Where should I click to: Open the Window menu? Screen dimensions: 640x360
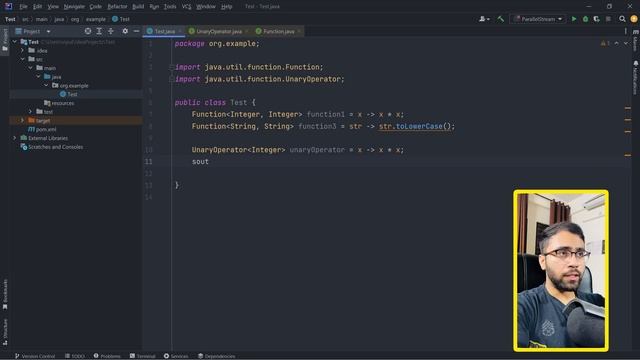(206, 7)
